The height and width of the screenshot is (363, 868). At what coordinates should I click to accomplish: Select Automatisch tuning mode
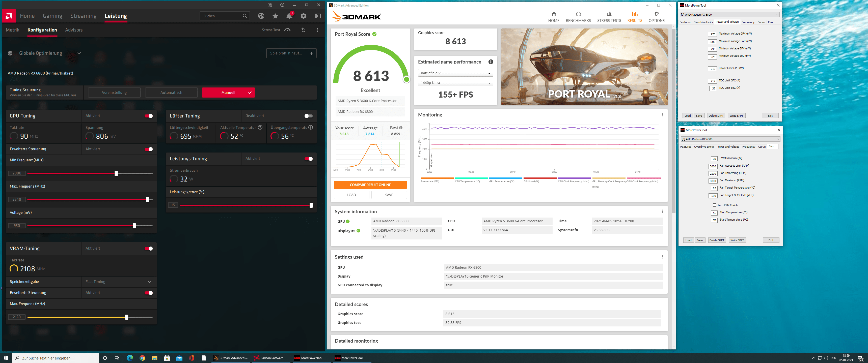[x=171, y=93]
